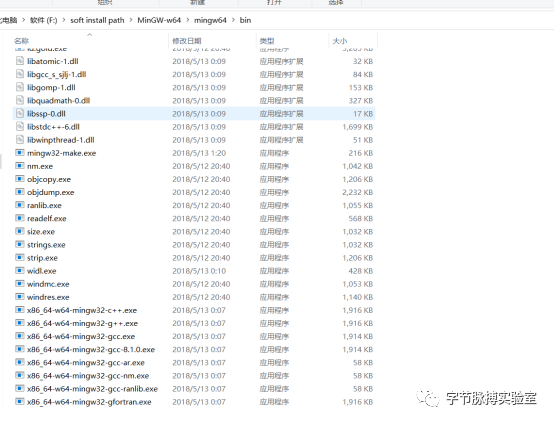
Task: Click the x86_64-w64-mingw32-gcc.exe icon
Action: pos(20,336)
